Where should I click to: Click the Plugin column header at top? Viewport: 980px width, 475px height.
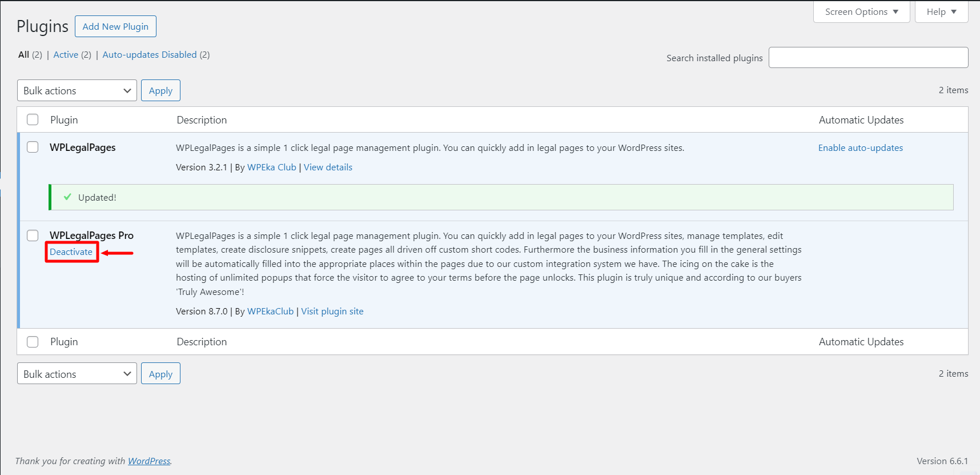[64, 120]
